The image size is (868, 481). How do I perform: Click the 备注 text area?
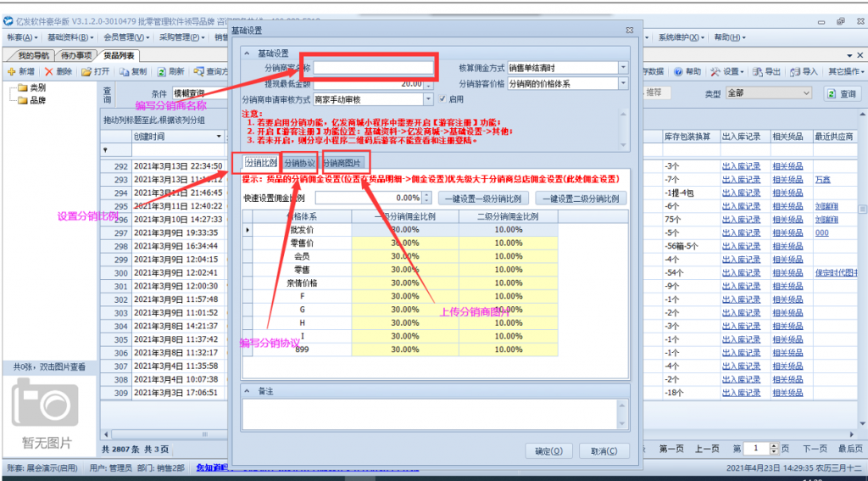431,414
